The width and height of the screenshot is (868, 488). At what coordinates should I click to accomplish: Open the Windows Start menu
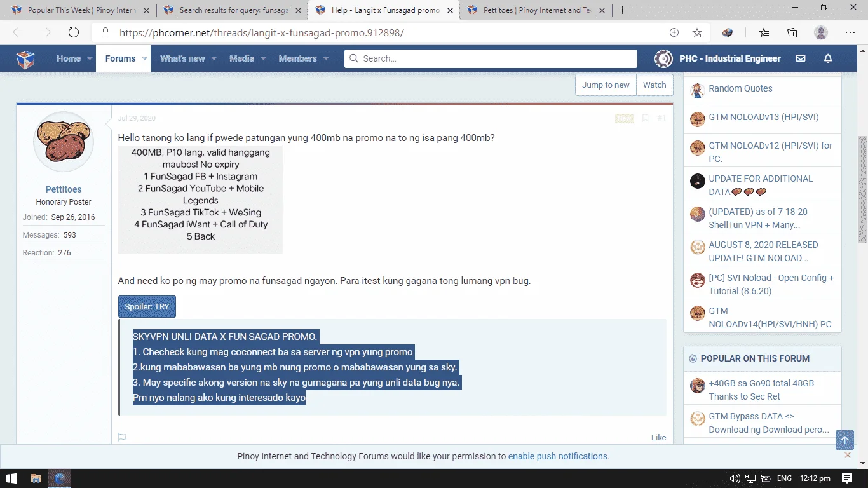(x=11, y=478)
